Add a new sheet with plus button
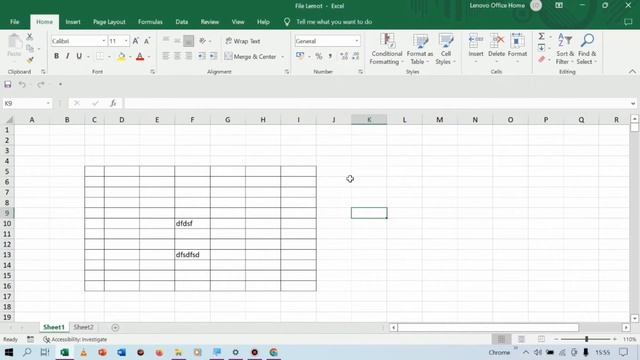Screen dimensions: 640x360 point(115,327)
